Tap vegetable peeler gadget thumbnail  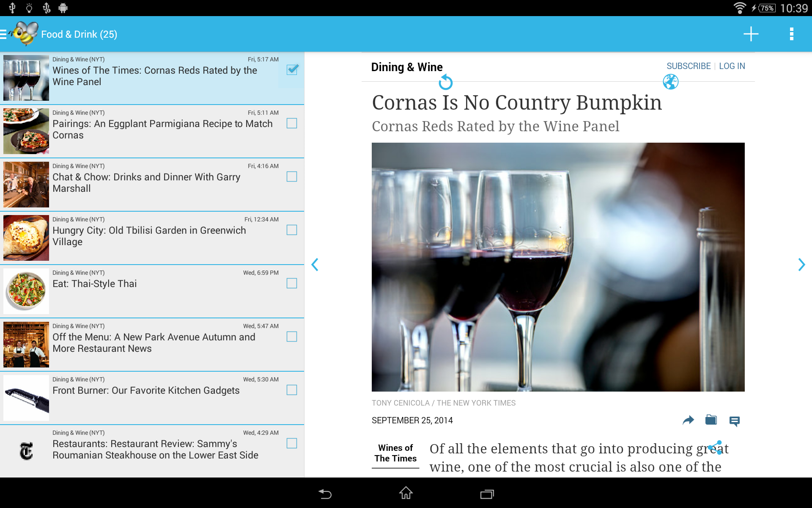point(26,398)
